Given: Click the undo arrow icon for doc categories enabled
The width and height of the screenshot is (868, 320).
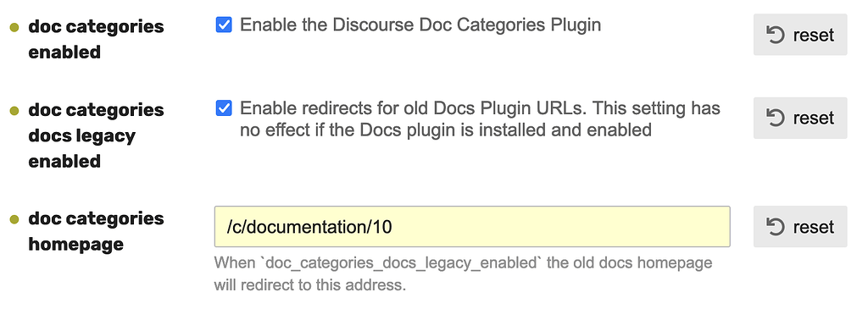Looking at the screenshot, I should point(776,36).
